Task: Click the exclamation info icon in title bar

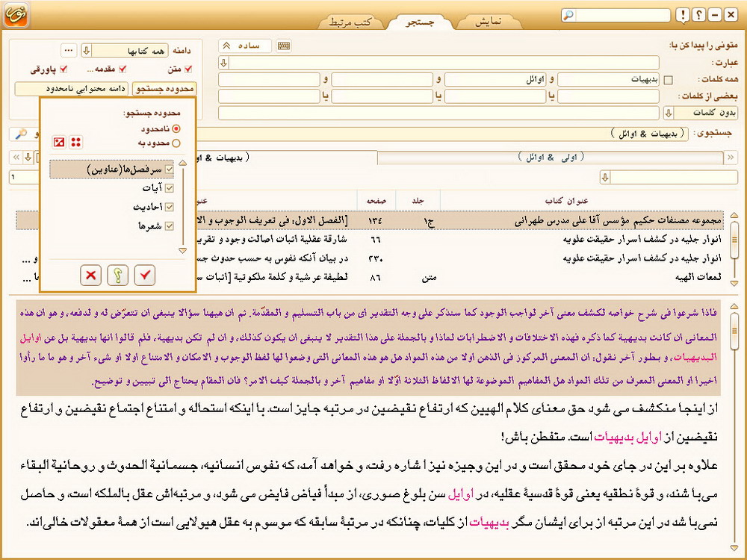Action: (x=683, y=16)
